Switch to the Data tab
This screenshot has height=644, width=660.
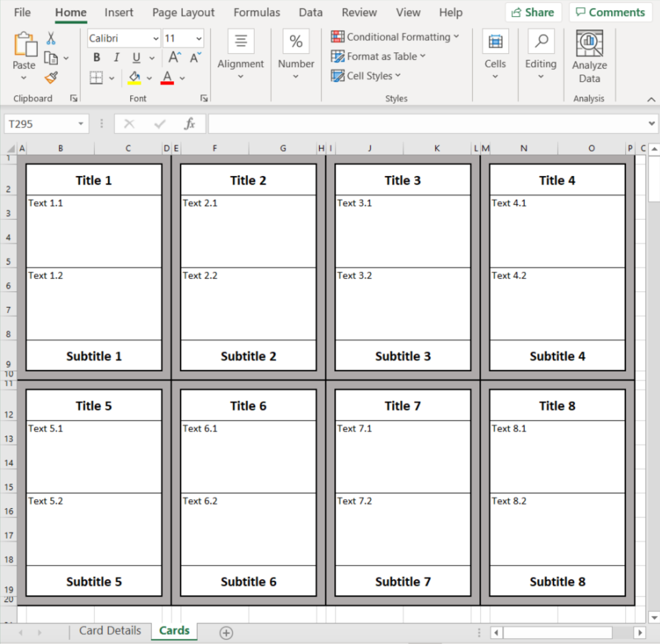pyautogui.click(x=310, y=12)
